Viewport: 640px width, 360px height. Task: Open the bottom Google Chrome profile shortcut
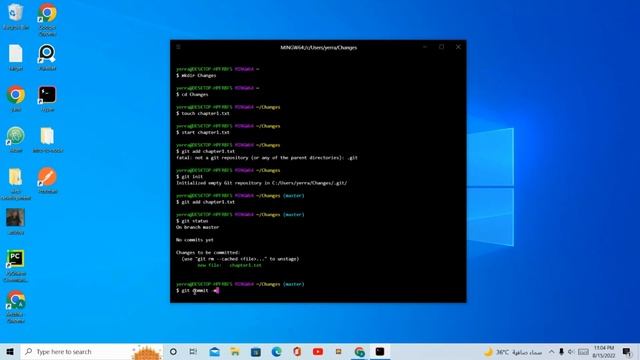pos(16,307)
